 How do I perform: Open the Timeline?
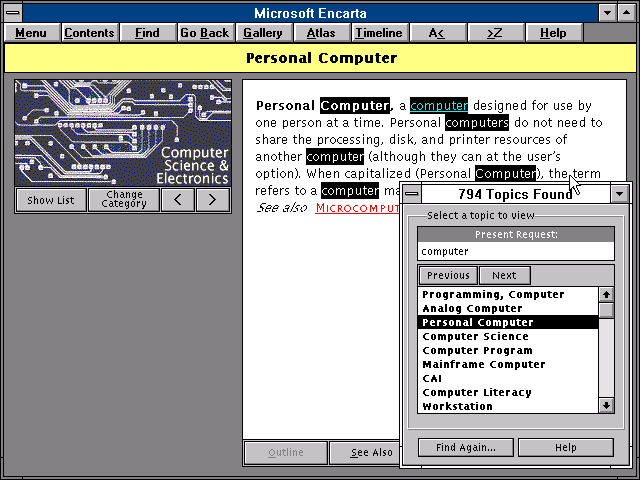[x=379, y=33]
